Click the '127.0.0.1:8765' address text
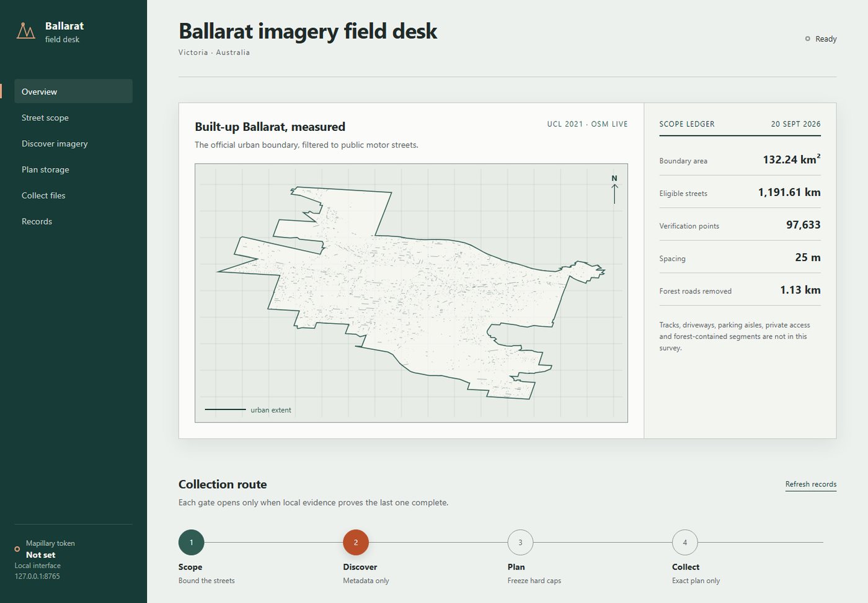Image resolution: width=868 pixels, height=603 pixels. [x=37, y=576]
